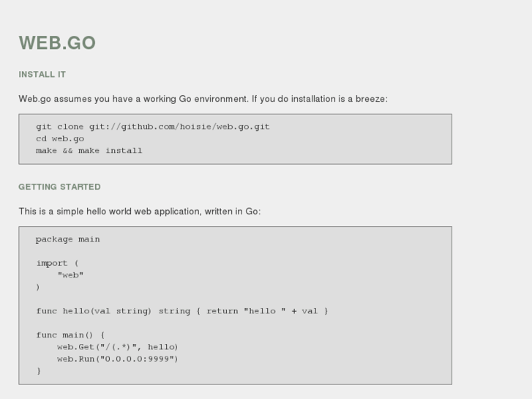The height and width of the screenshot is (399, 532).
Task: Click the "web" import string
Action: click(x=70, y=275)
